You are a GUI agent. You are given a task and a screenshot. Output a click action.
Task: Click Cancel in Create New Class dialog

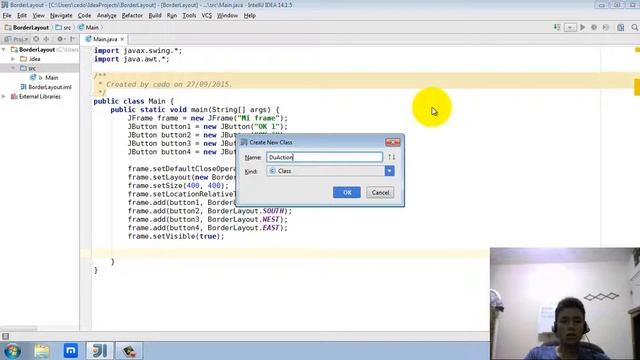380,192
